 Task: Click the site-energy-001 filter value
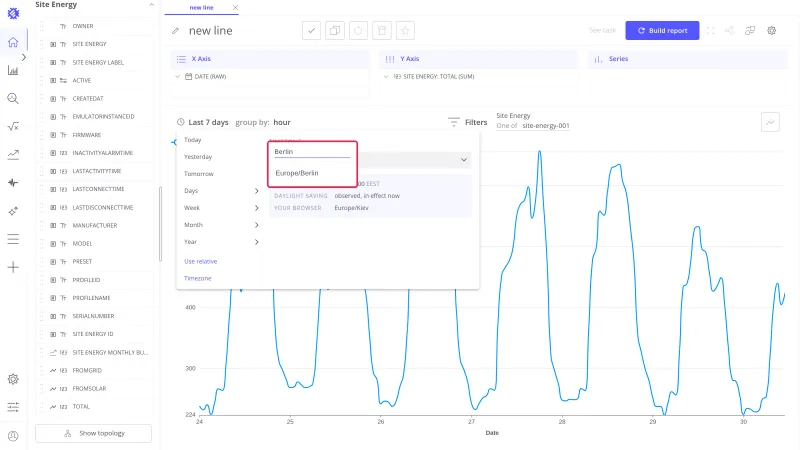(545, 126)
